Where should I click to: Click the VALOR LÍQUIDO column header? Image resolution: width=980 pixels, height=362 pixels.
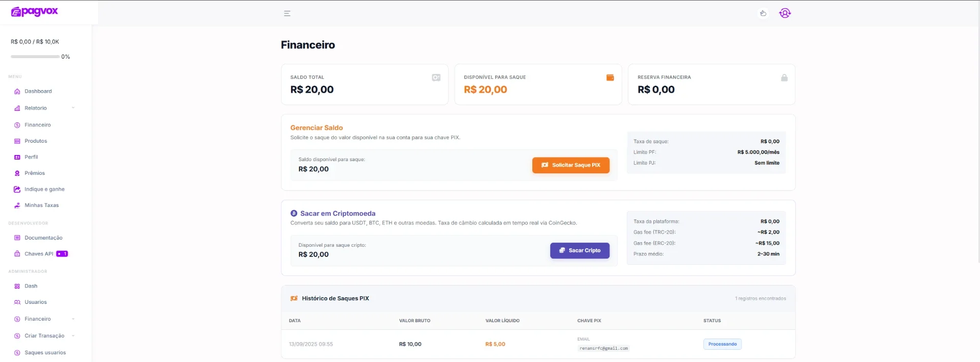(502, 321)
